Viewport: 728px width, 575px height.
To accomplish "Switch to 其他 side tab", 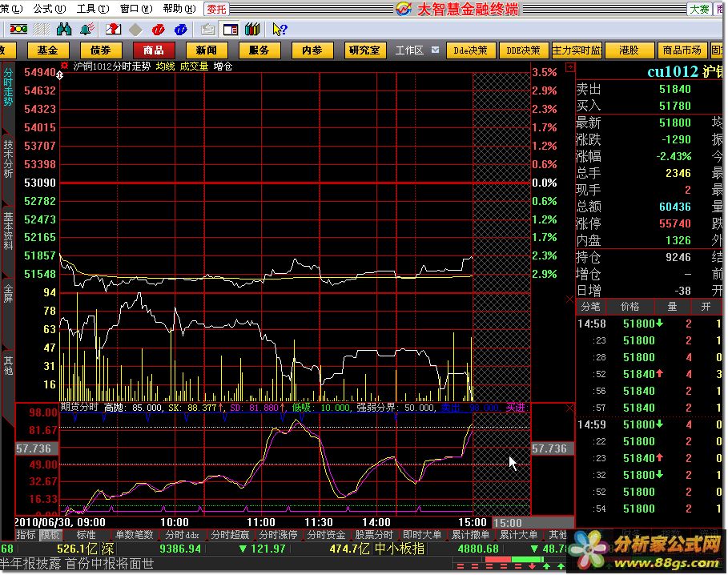I will 8,365.
